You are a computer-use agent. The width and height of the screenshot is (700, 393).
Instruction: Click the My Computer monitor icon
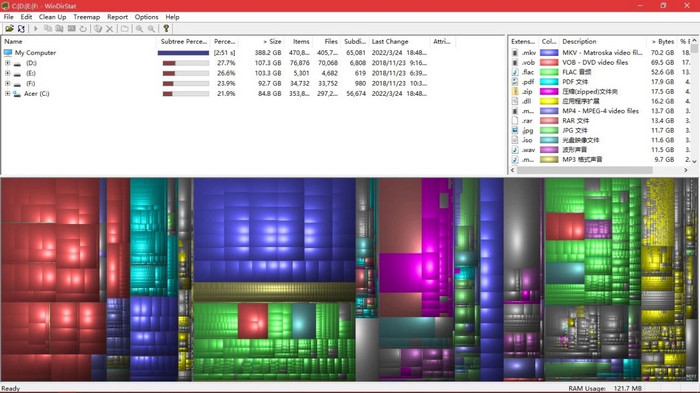[8, 53]
